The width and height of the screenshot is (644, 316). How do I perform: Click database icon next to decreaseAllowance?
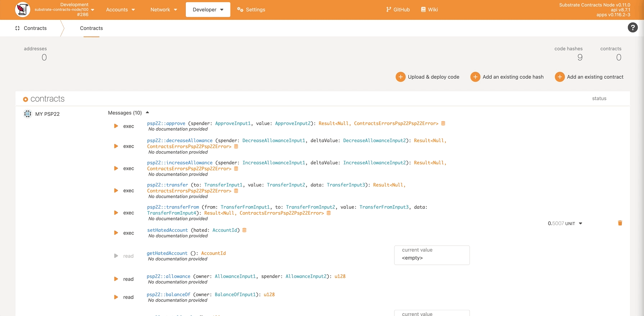pos(236,146)
